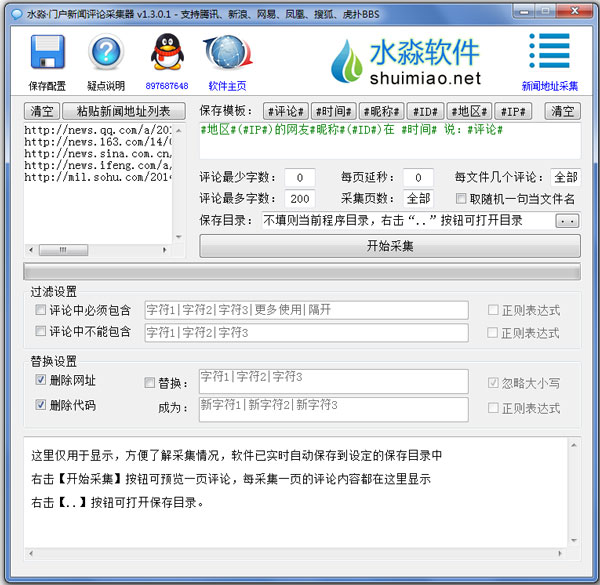The height and width of the screenshot is (585, 600).
Task: Focus the 评论最多字数 field
Action: click(x=300, y=199)
